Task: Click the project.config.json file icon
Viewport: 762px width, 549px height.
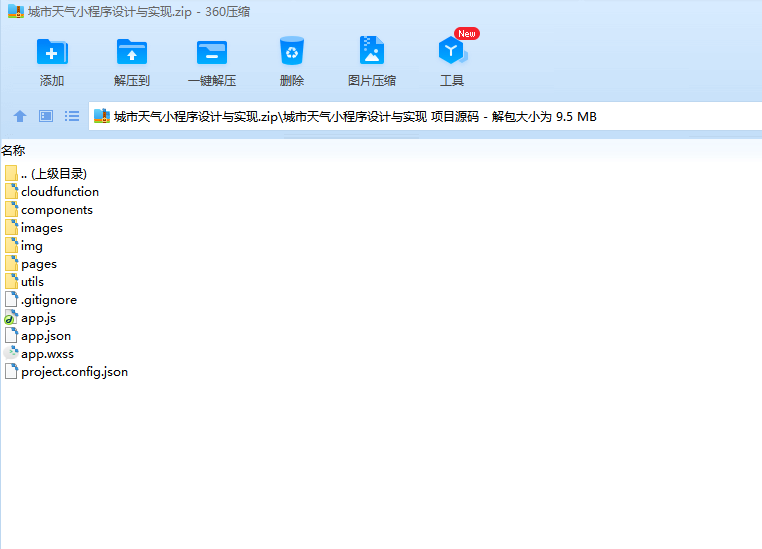Action: pyautogui.click(x=11, y=371)
